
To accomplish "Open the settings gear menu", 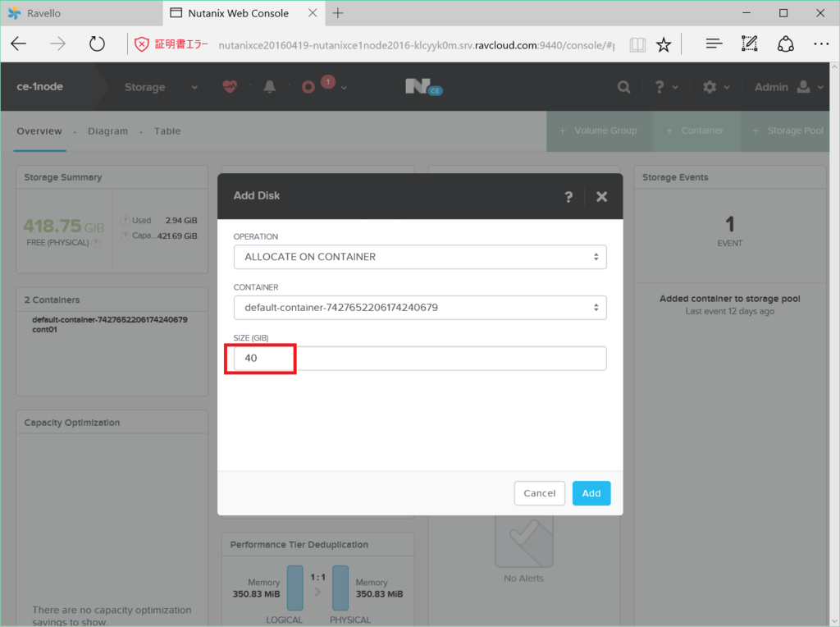I will click(715, 87).
